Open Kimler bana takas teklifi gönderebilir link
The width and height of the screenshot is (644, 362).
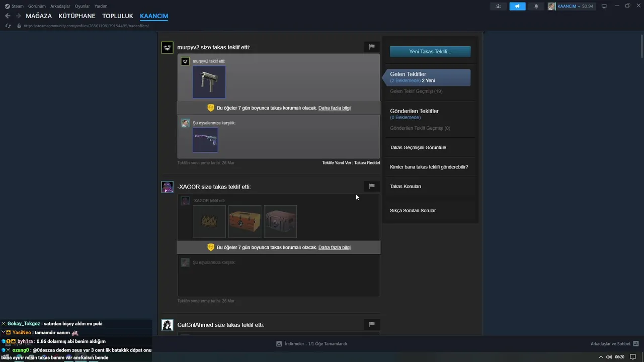point(429,167)
